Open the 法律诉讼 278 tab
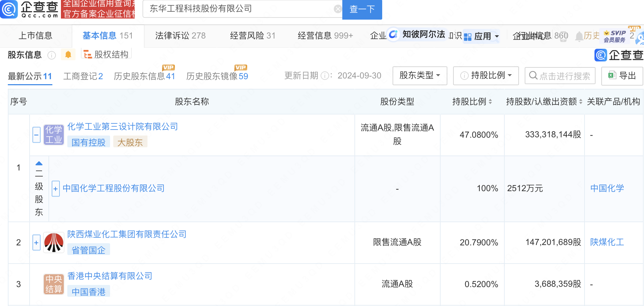Screen dimensions: 644x306 pos(180,36)
